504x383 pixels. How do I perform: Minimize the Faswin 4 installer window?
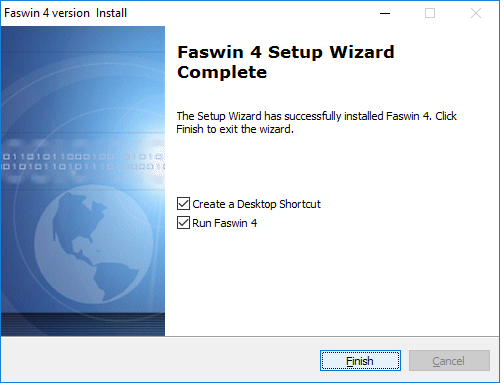click(385, 13)
